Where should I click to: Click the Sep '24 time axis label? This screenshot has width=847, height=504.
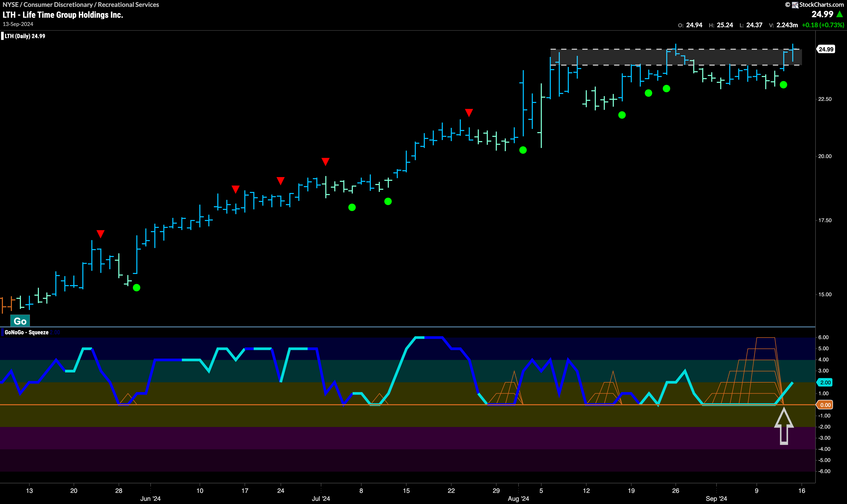717,498
